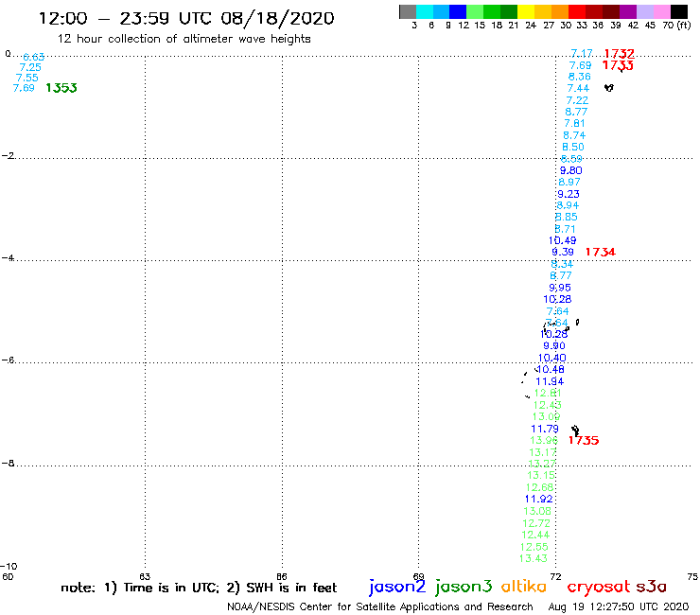Click the 13.09 wave height value
The image size is (700, 615).
547,416
